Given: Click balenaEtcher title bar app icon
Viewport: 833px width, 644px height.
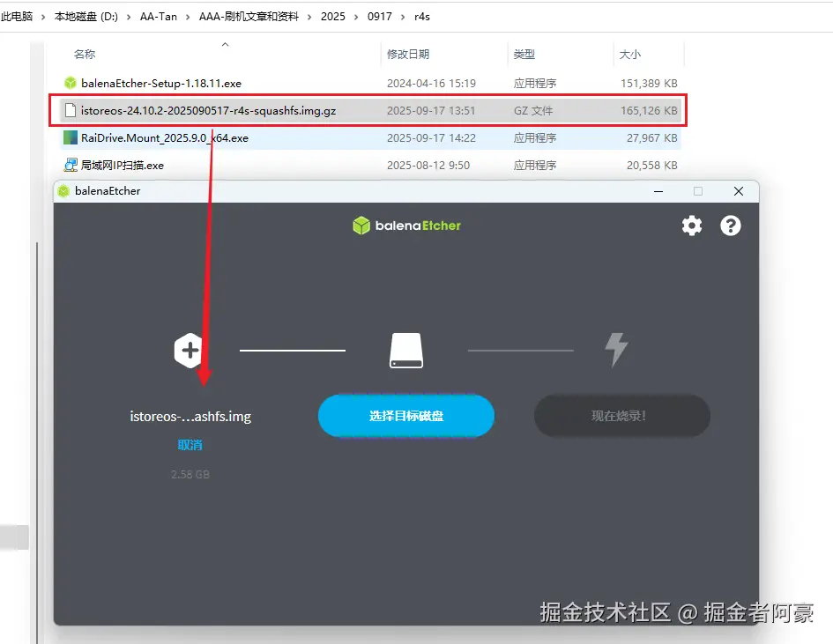Looking at the screenshot, I should click(63, 191).
